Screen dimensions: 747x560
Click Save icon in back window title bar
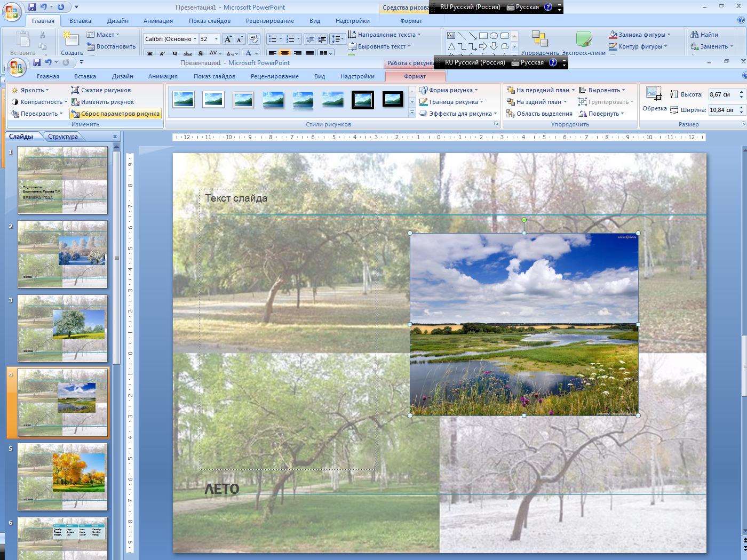pos(32,7)
